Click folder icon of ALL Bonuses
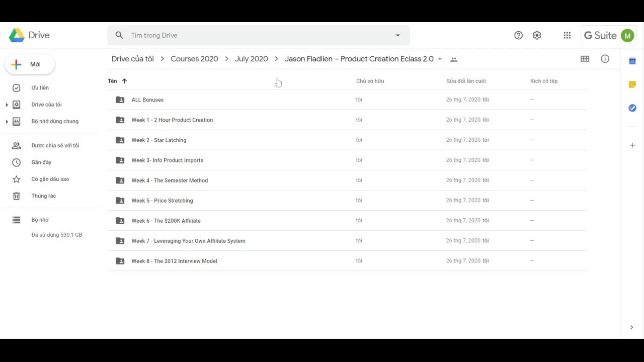Image resolution: width=644 pixels, height=362 pixels. click(x=120, y=100)
